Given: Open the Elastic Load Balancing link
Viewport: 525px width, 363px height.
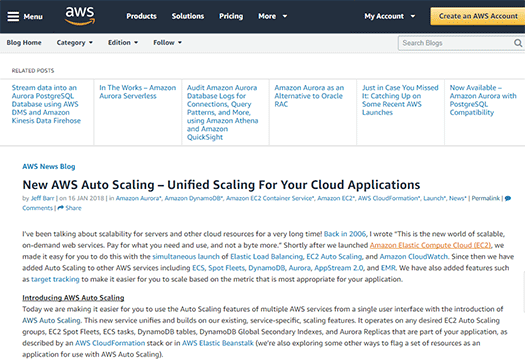Looking at the screenshot, I should coord(266,257).
